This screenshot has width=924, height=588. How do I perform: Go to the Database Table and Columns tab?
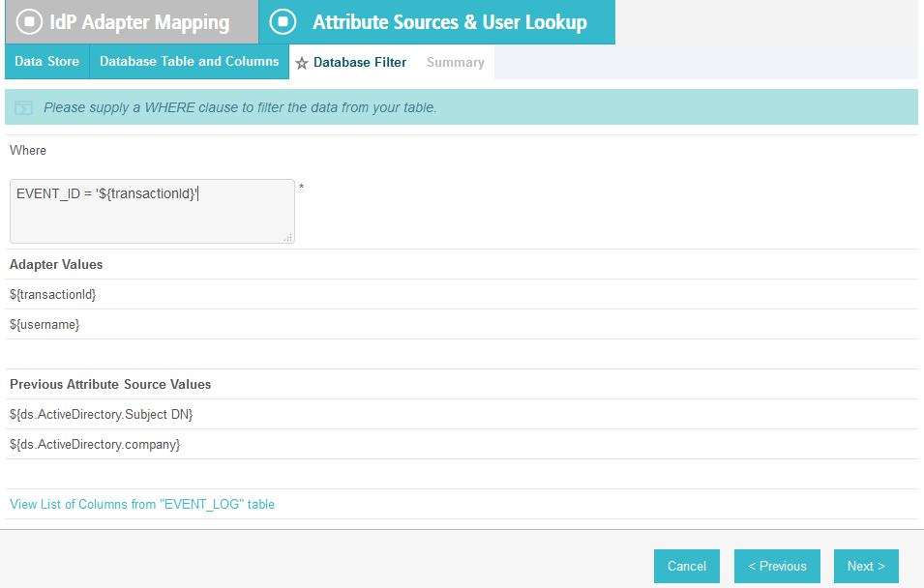pyautogui.click(x=190, y=61)
